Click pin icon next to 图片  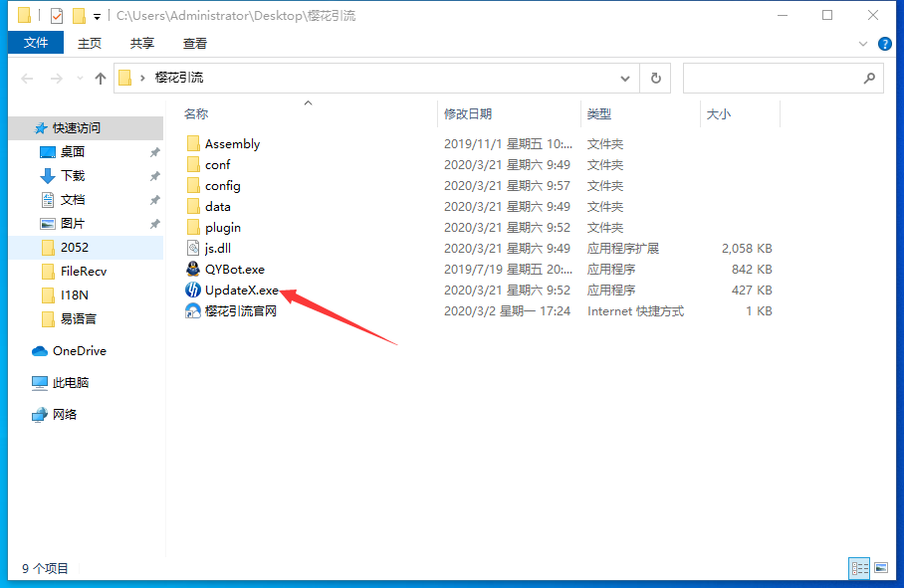point(154,224)
